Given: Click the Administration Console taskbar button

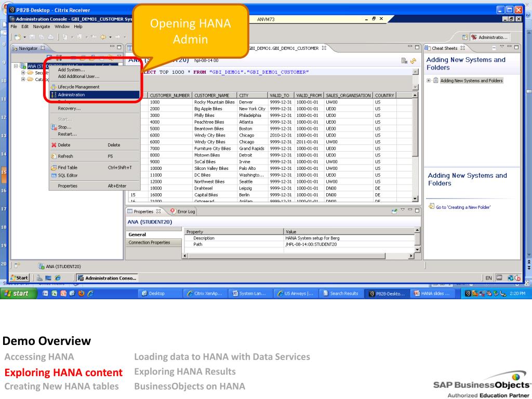Looking at the screenshot, I should click(x=107, y=278).
